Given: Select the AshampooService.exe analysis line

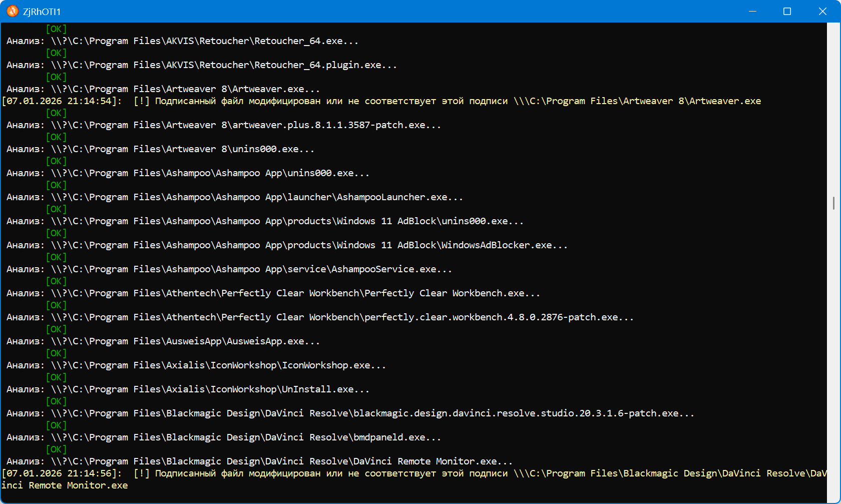Looking at the screenshot, I should 229,269.
